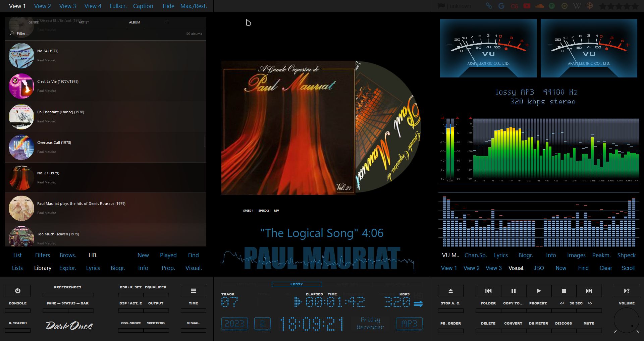The image size is (644, 341).
Task: Toggle SPEED 1 under the album art
Action: (248, 211)
